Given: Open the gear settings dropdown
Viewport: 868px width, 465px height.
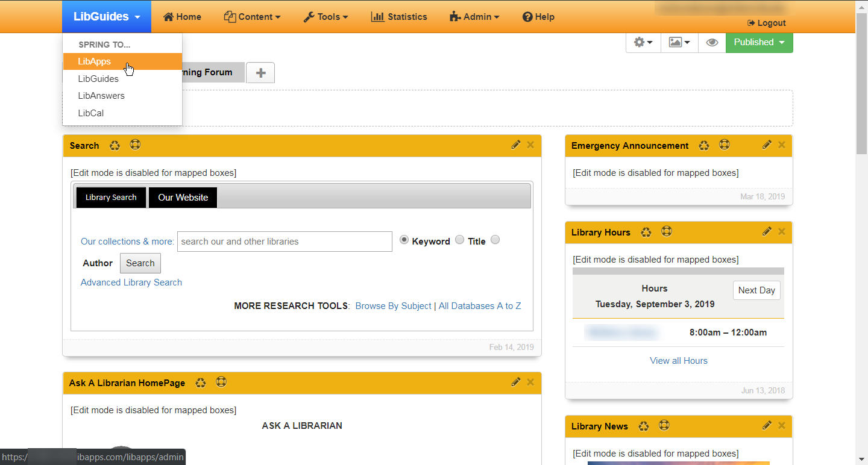Looking at the screenshot, I should click(643, 42).
